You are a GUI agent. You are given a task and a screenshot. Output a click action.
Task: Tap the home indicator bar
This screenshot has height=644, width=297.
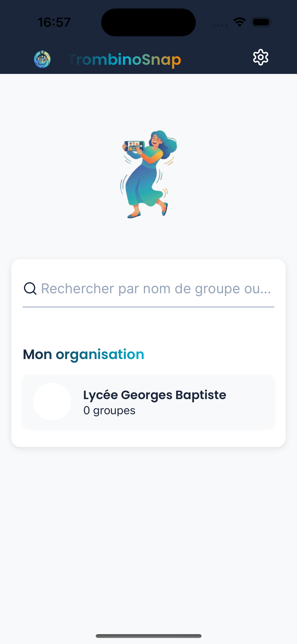tap(149, 636)
